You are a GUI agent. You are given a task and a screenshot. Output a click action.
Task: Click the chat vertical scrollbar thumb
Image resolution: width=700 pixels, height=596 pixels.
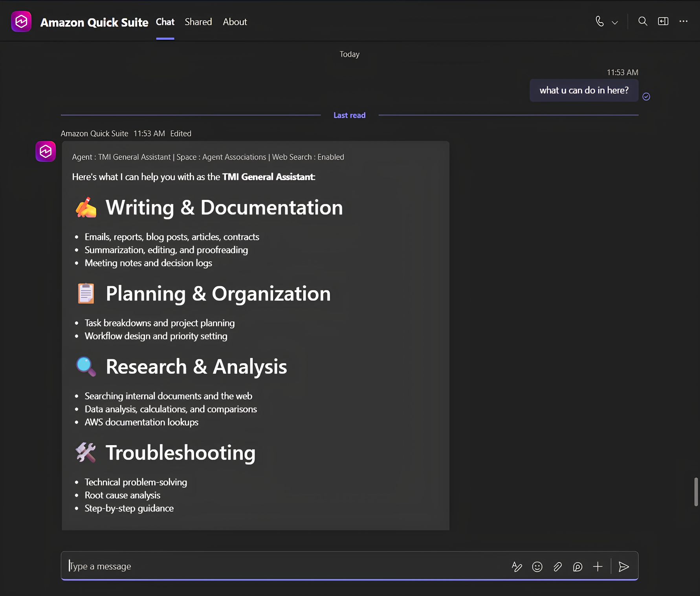pos(696,492)
